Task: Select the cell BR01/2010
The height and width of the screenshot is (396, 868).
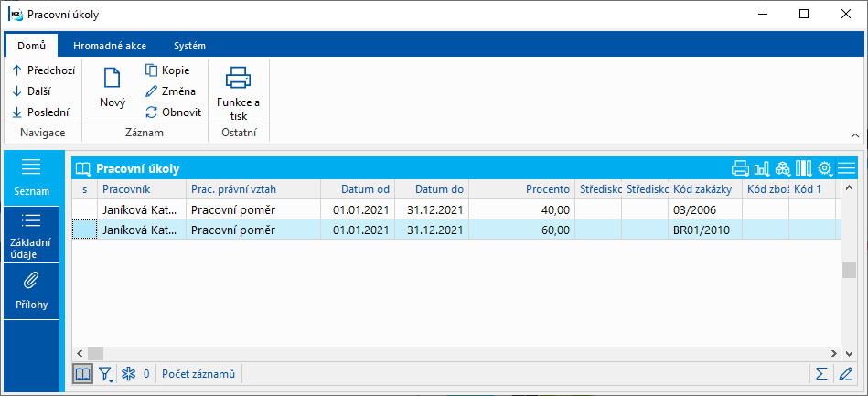Action: pos(704,230)
